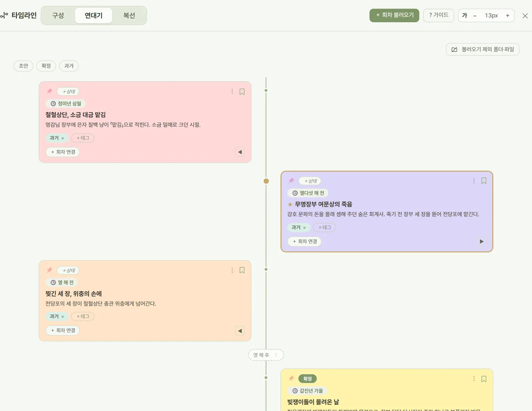The image size is (532, 411).
Task: Select the highlighted timeline node for 무명장부 여문상의 죽음
Action: [x=266, y=181]
